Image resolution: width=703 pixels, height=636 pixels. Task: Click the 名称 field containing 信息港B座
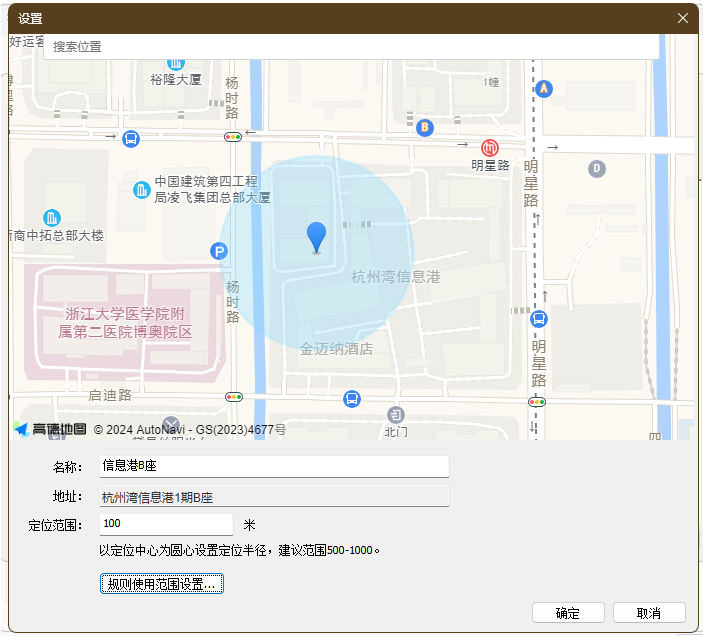[274, 466]
